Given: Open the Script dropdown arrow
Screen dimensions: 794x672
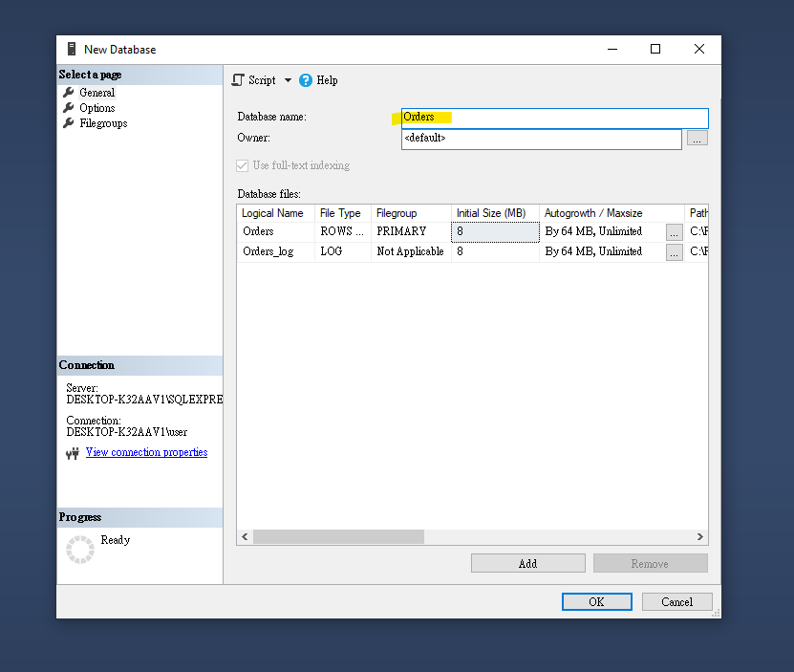Looking at the screenshot, I should pos(288,80).
